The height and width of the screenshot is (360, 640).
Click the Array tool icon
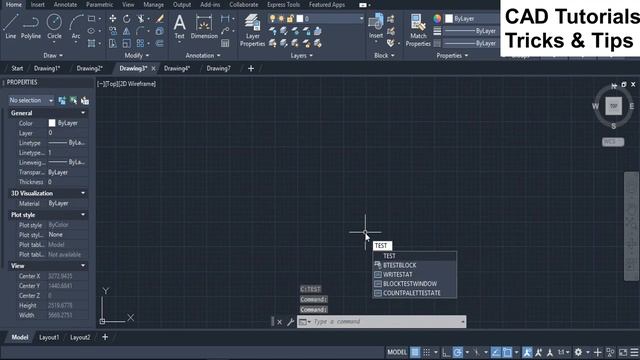pos(140,43)
